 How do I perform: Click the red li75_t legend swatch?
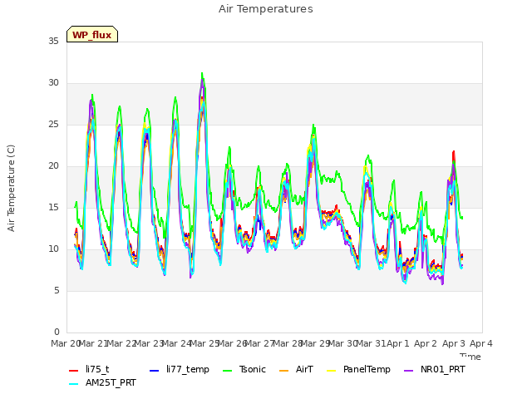pos(73,371)
